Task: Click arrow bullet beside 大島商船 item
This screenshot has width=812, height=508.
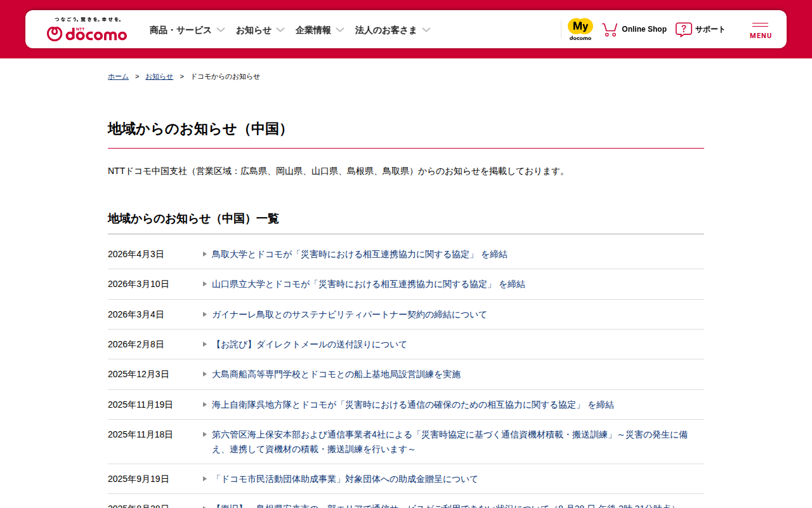Action: pos(205,374)
